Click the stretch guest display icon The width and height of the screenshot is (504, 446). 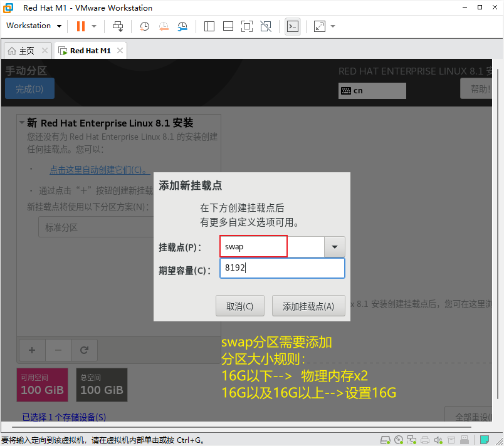[320, 26]
